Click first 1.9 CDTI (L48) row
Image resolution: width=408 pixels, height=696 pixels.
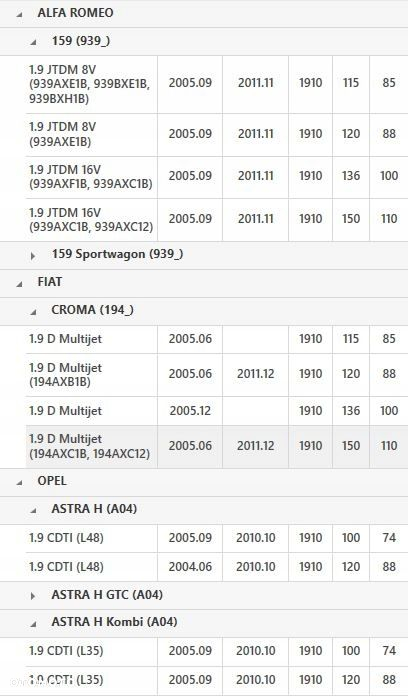click(217, 538)
